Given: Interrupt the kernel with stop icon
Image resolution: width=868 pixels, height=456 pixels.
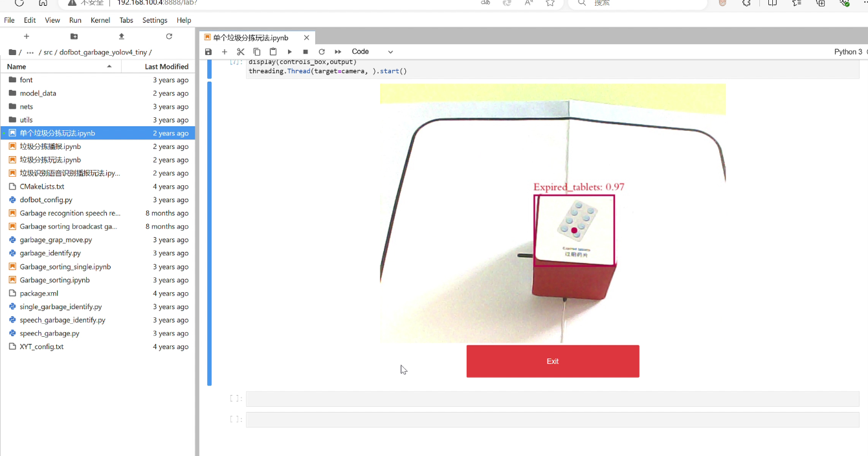Looking at the screenshot, I should (x=306, y=52).
